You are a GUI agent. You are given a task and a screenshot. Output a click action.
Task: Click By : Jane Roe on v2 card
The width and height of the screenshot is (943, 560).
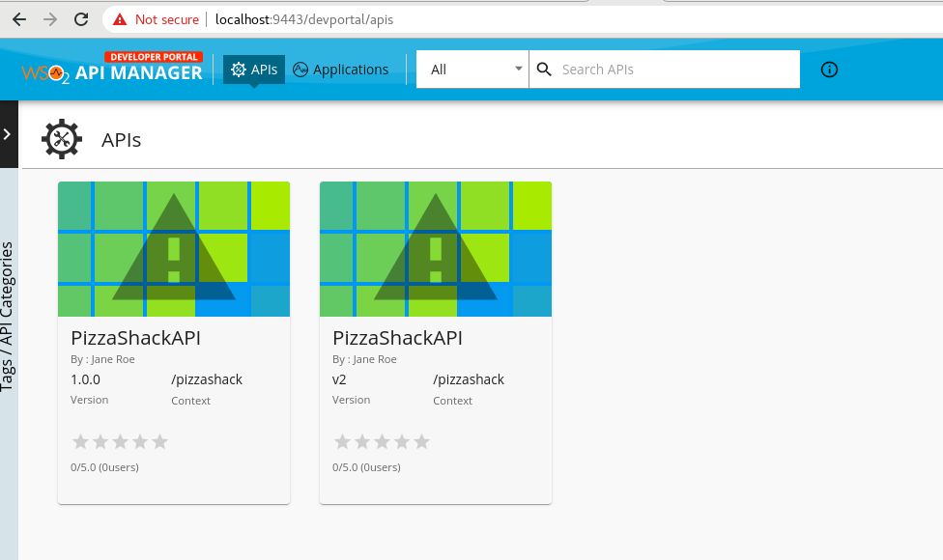(x=364, y=359)
